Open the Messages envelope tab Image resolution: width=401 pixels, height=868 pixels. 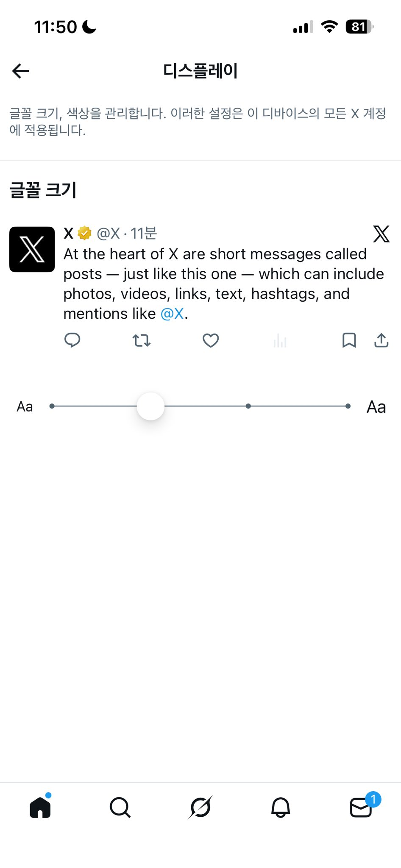coord(361,807)
